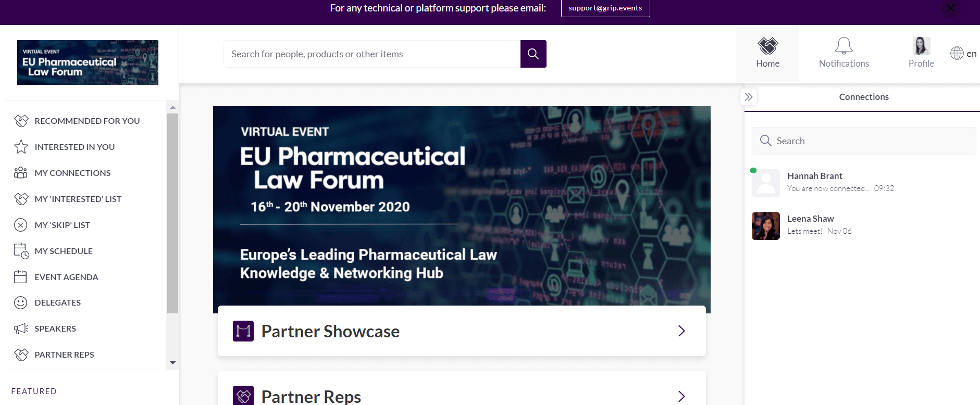Click Interested In You star icon
The width and height of the screenshot is (980, 405).
pos(21,147)
